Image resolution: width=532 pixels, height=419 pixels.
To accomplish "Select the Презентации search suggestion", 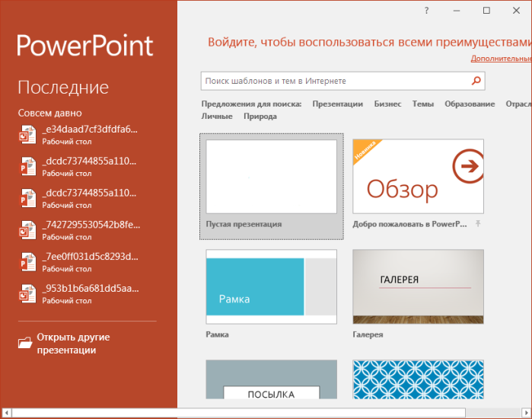I will pos(338,104).
